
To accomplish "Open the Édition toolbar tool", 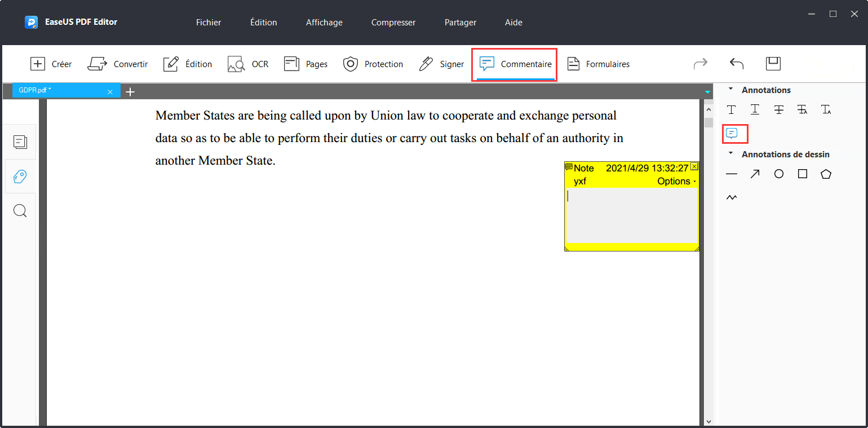I will pyautogui.click(x=188, y=64).
